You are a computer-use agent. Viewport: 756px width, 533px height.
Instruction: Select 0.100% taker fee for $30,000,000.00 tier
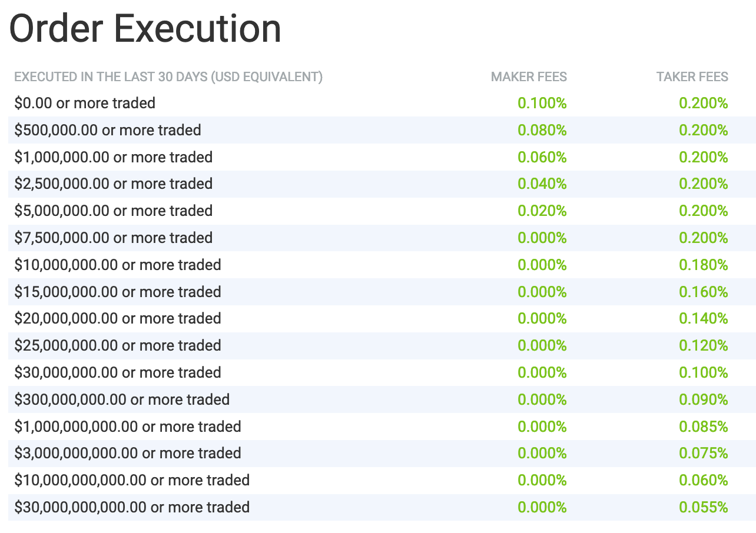pyautogui.click(x=704, y=373)
